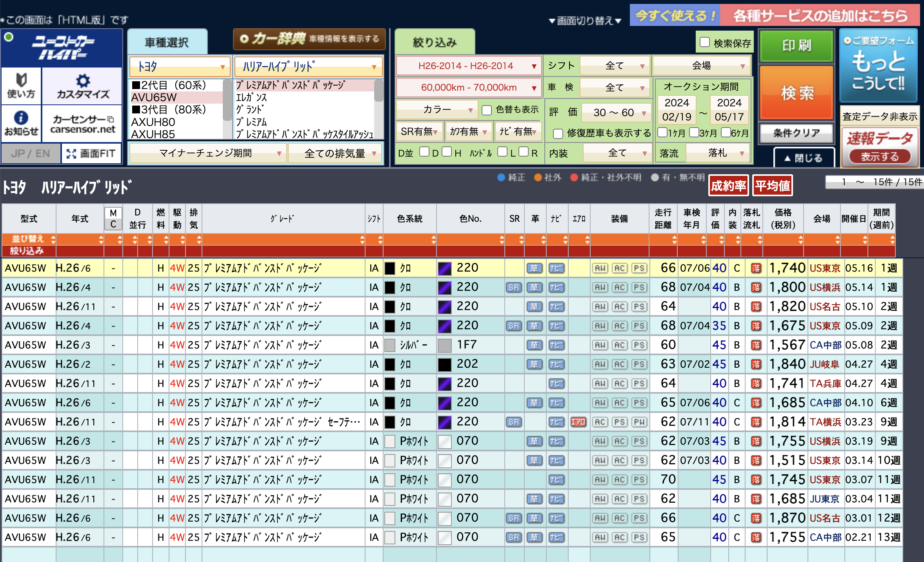Enable the 色替も表示 checkbox
The width and height of the screenshot is (924, 562).
click(x=486, y=110)
